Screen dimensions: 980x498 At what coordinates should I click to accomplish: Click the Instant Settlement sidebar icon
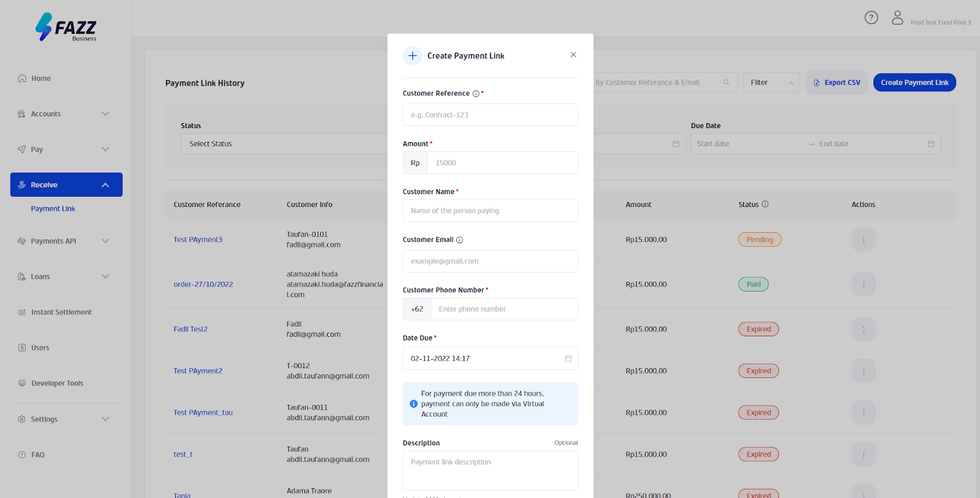tap(22, 312)
